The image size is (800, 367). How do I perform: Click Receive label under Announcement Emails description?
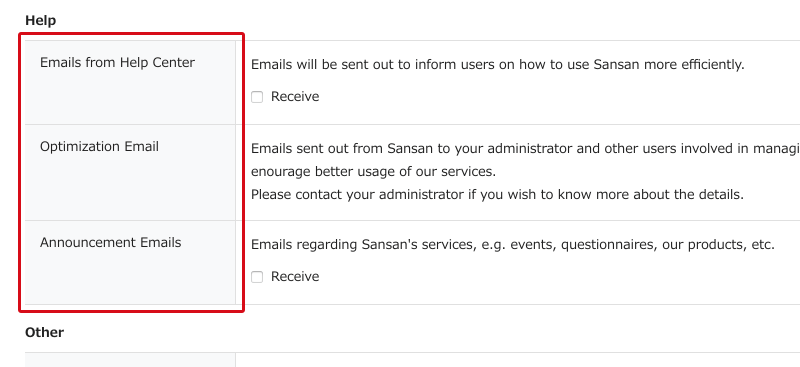click(x=295, y=276)
